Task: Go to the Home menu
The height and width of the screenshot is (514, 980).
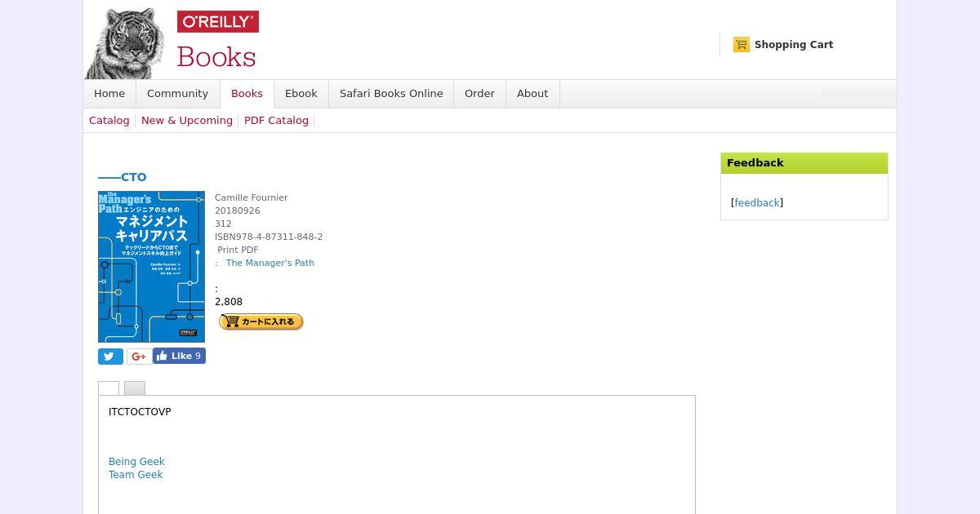Action: coord(109,94)
